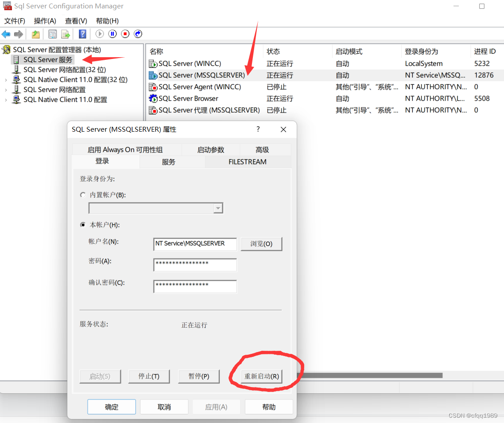The height and width of the screenshot is (423, 504).
Task: Select the SQL Server 服务 tree item
Action: 47,59
